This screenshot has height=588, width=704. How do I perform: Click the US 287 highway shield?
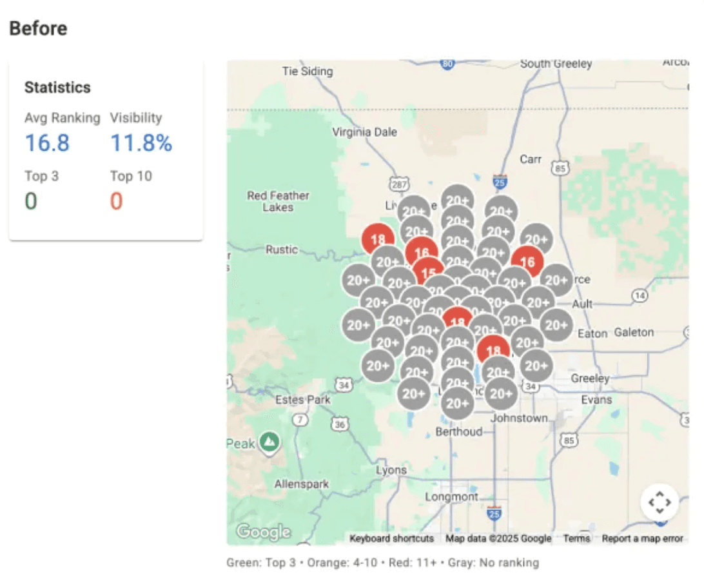point(400,185)
